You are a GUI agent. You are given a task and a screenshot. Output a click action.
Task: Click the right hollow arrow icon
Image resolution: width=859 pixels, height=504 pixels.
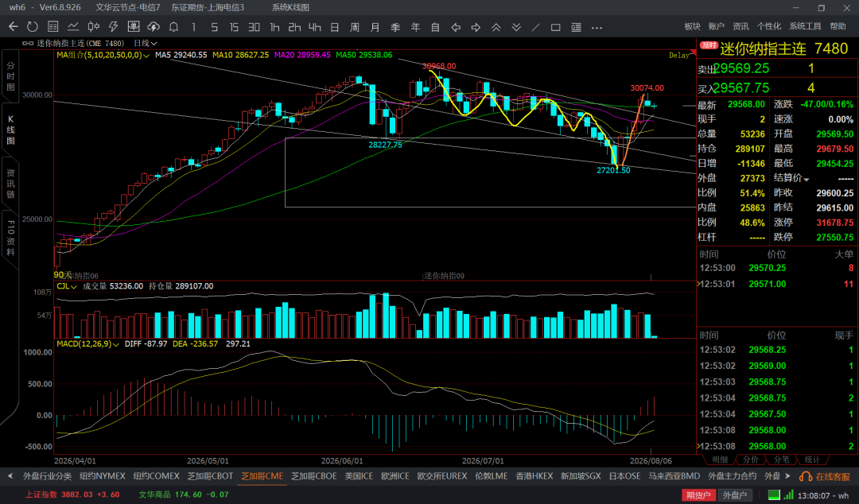[476, 27]
